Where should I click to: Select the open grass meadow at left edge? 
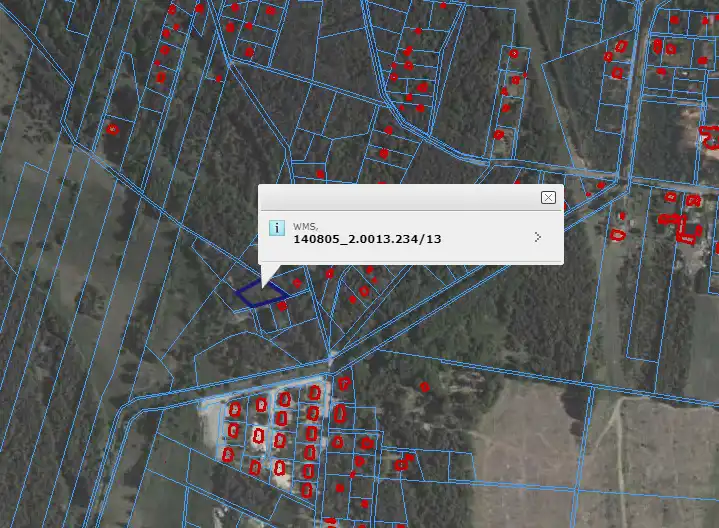pyautogui.click(x=30, y=250)
